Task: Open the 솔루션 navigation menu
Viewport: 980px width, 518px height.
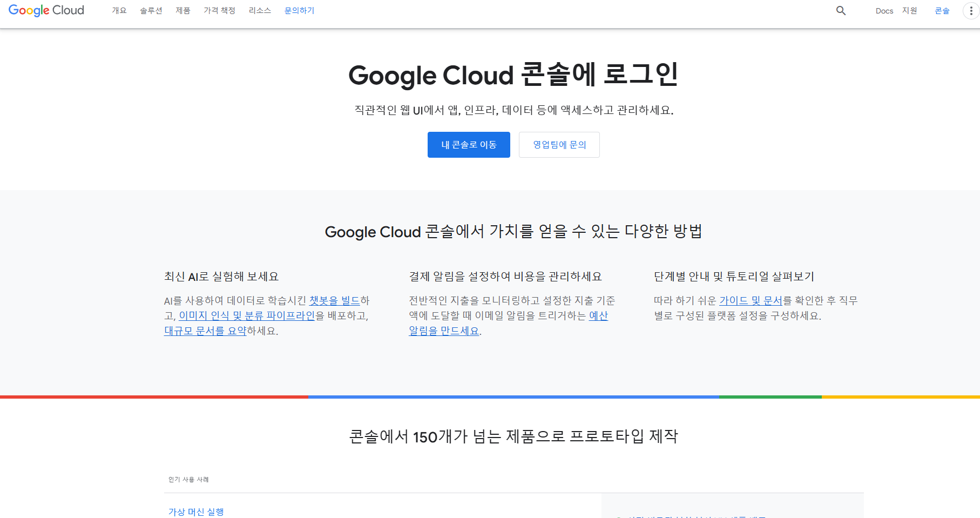Action: (151, 10)
